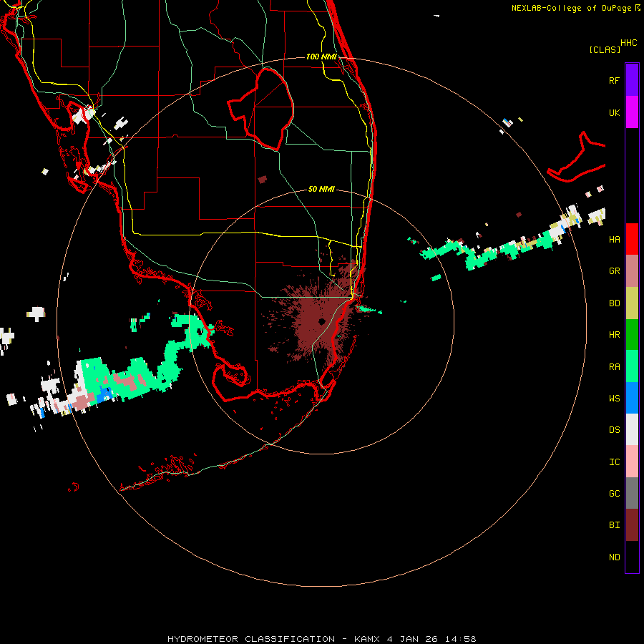Click the 100 NMI range ring label
644x644 pixels.
pos(321,57)
